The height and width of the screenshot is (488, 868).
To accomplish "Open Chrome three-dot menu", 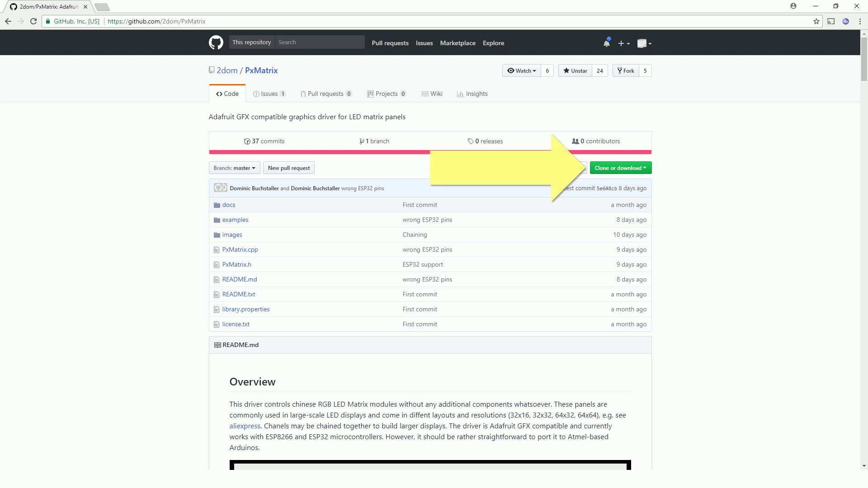I will [x=860, y=21].
